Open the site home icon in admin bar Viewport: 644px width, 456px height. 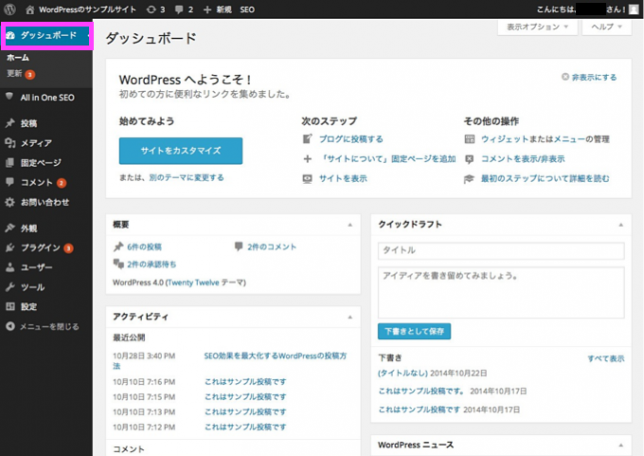30,9
